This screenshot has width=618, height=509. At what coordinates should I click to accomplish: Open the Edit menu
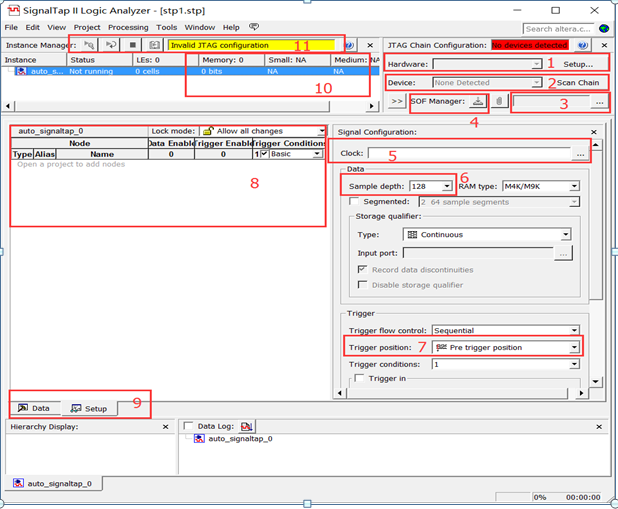click(x=32, y=27)
